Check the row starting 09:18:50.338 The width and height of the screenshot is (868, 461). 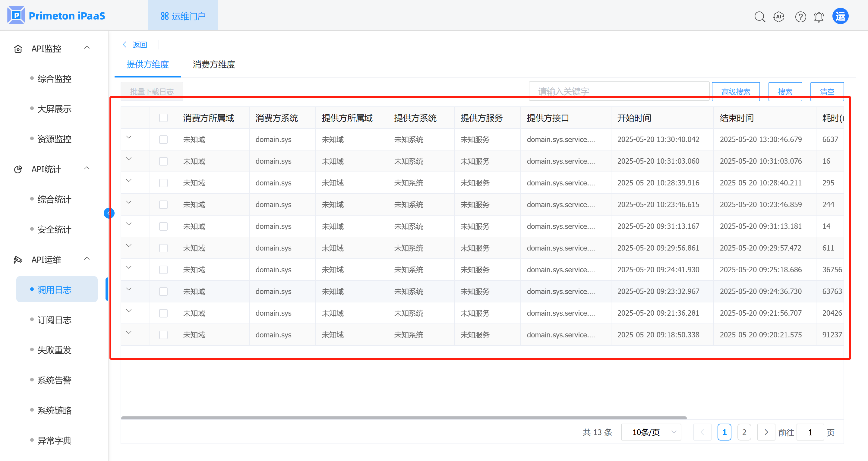click(x=163, y=335)
